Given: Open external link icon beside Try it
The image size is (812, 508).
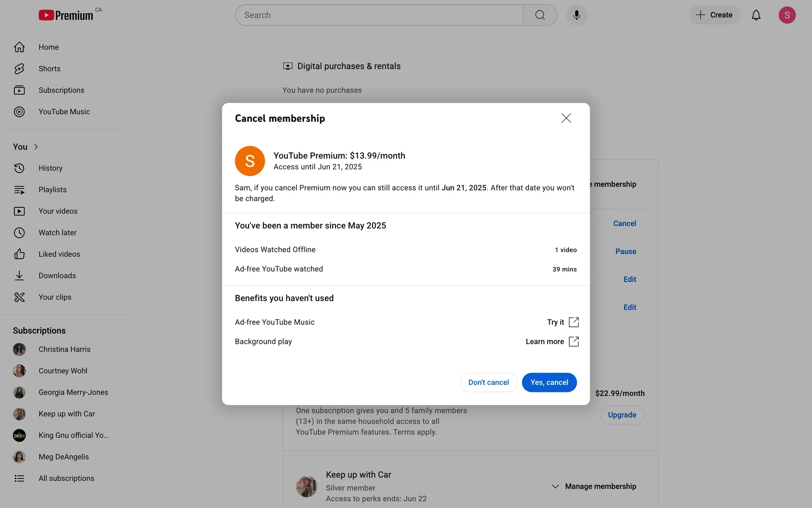Looking at the screenshot, I should pyautogui.click(x=573, y=322).
